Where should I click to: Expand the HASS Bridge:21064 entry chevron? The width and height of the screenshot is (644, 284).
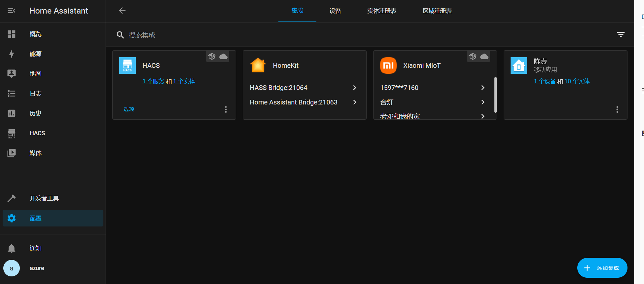(x=355, y=88)
